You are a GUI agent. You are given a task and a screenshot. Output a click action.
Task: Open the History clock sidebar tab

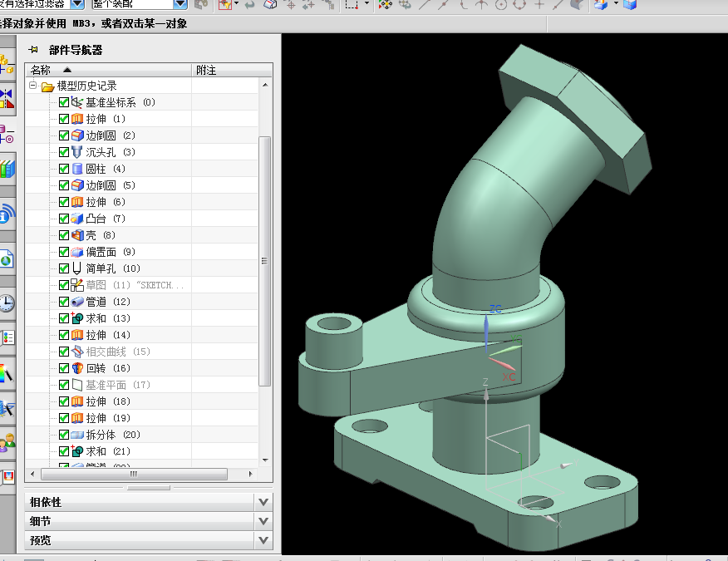click(x=7, y=303)
